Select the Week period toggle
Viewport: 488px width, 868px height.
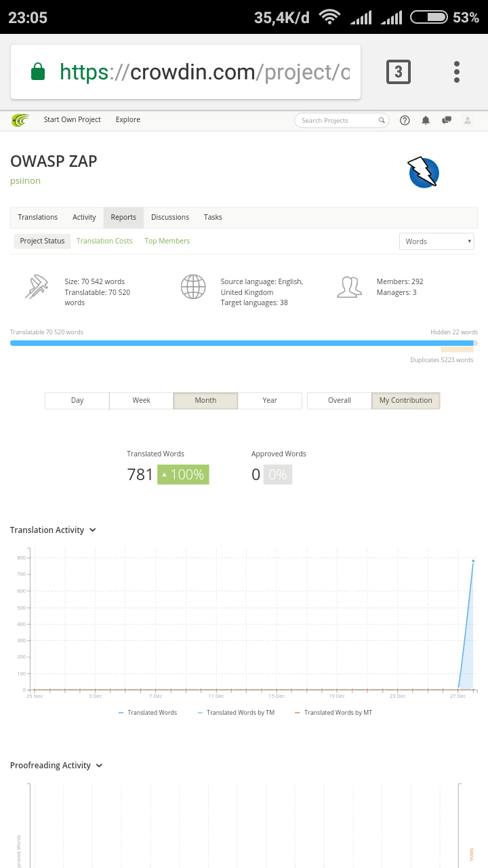(x=141, y=400)
